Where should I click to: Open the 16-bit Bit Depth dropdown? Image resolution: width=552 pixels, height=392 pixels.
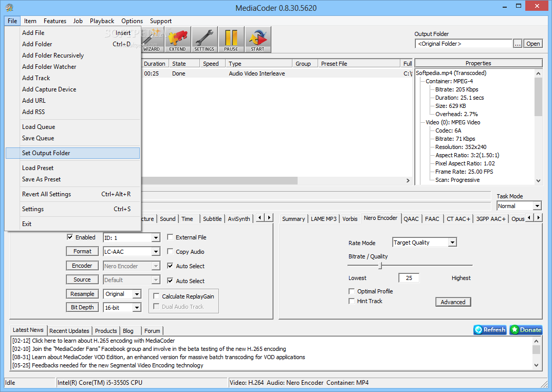(x=137, y=308)
